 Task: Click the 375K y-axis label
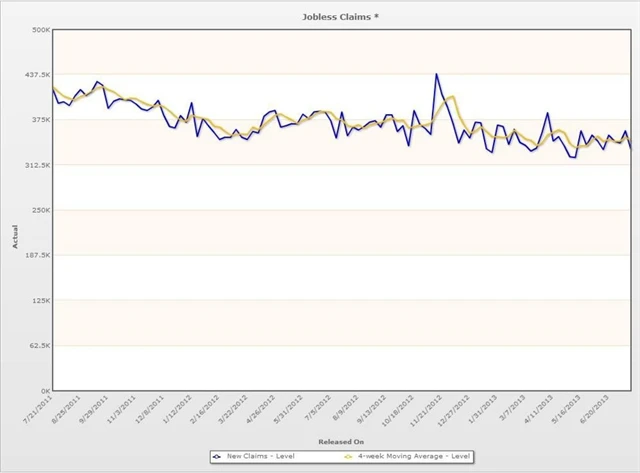(38, 120)
